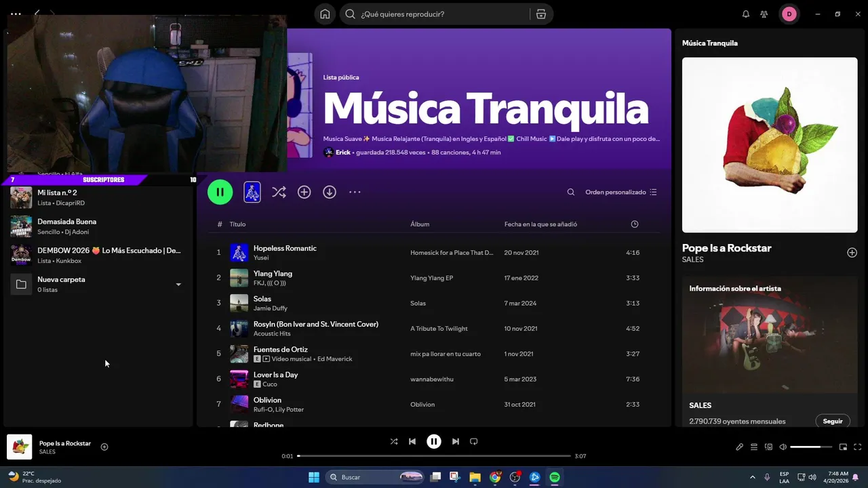Image resolution: width=868 pixels, height=488 pixels.
Task: Add playlist to library with the plus icon
Action: click(x=304, y=192)
